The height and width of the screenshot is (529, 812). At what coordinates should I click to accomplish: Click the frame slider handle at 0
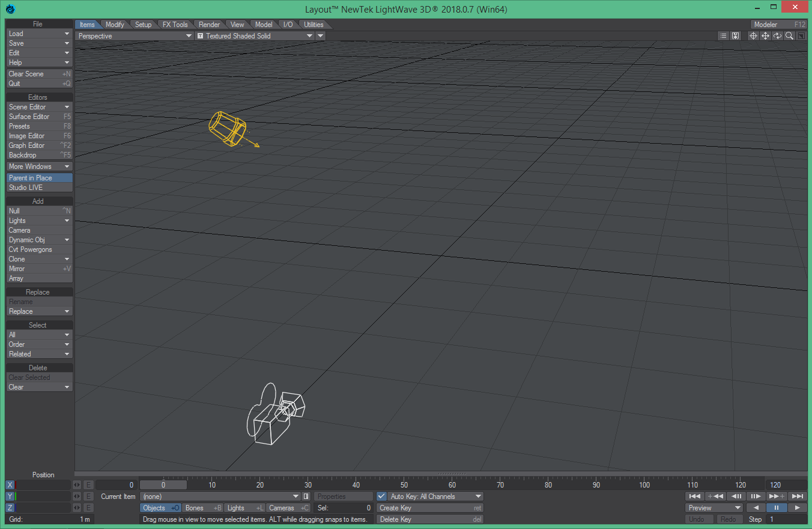pyautogui.click(x=163, y=485)
